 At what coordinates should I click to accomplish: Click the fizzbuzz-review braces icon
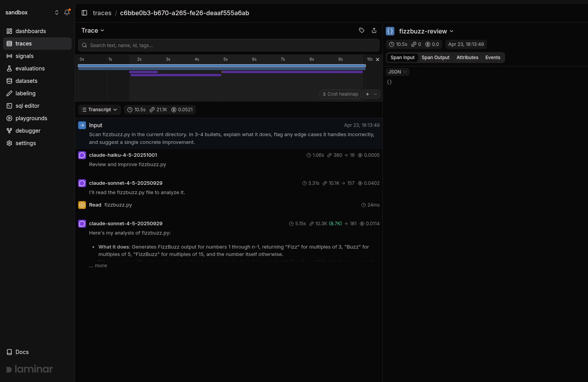(x=390, y=31)
